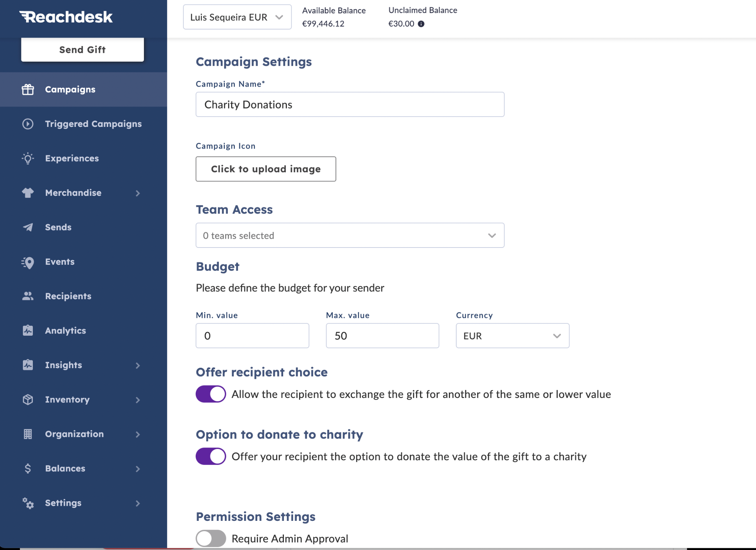756x550 pixels.
Task: Click the Settings gears icon
Action: click(x=28, y=503)
